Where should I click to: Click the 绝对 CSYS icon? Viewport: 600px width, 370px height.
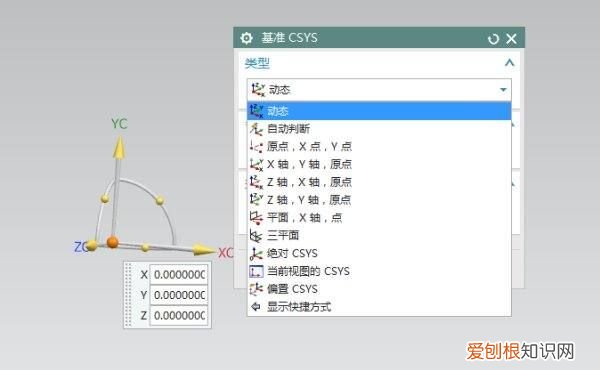pyautogui.click(x=256, y=253)
